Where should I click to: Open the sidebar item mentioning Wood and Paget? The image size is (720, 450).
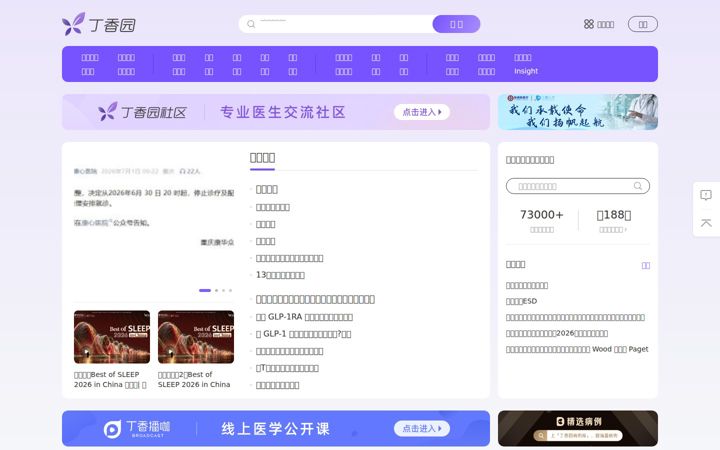(577, 349)
